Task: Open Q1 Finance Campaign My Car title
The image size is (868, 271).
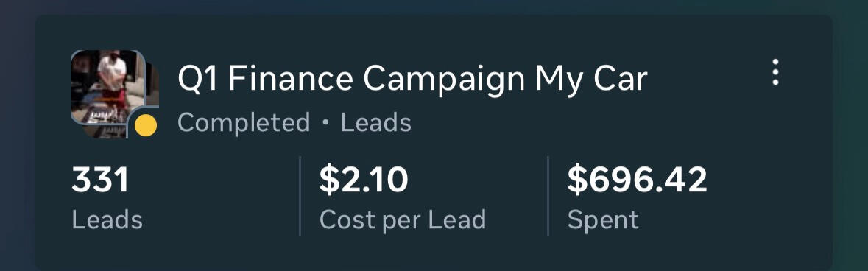Action: 412,80
